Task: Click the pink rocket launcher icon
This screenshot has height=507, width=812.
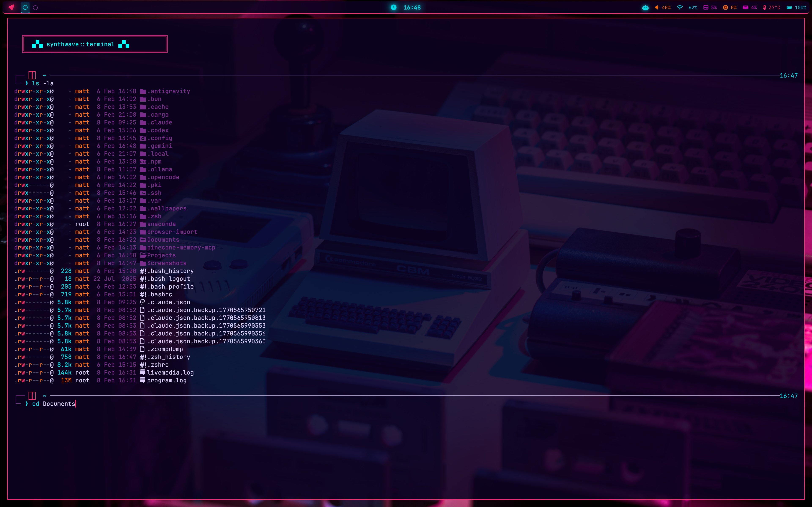Action: 11,7
